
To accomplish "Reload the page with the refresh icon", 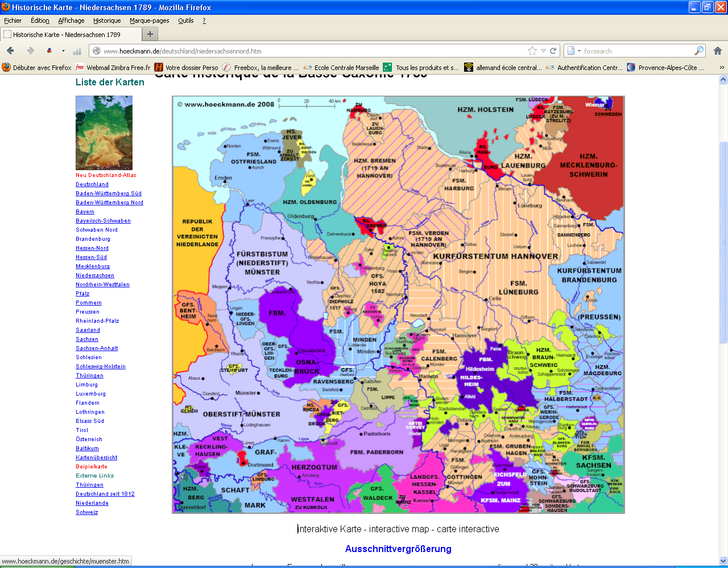I will (553, 51).
